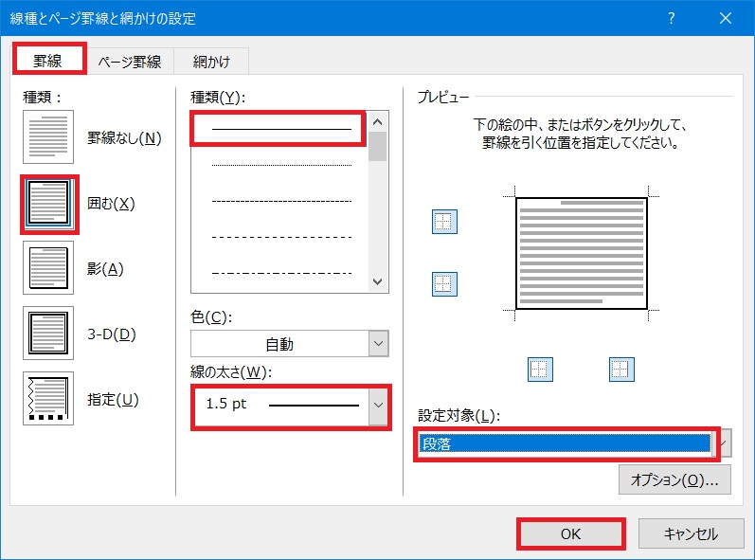Confirm with the OK button

[x=571, y=533]
